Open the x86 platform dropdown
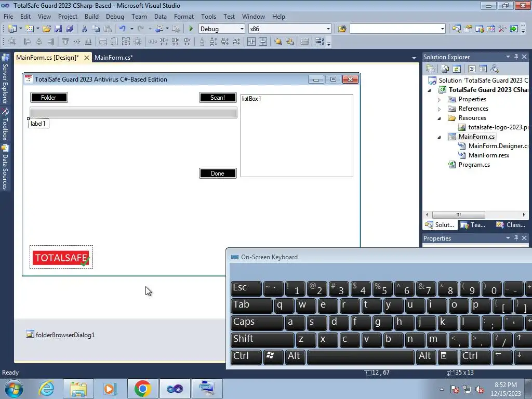The height and width of the screenshot is (399, 532). 328,29
